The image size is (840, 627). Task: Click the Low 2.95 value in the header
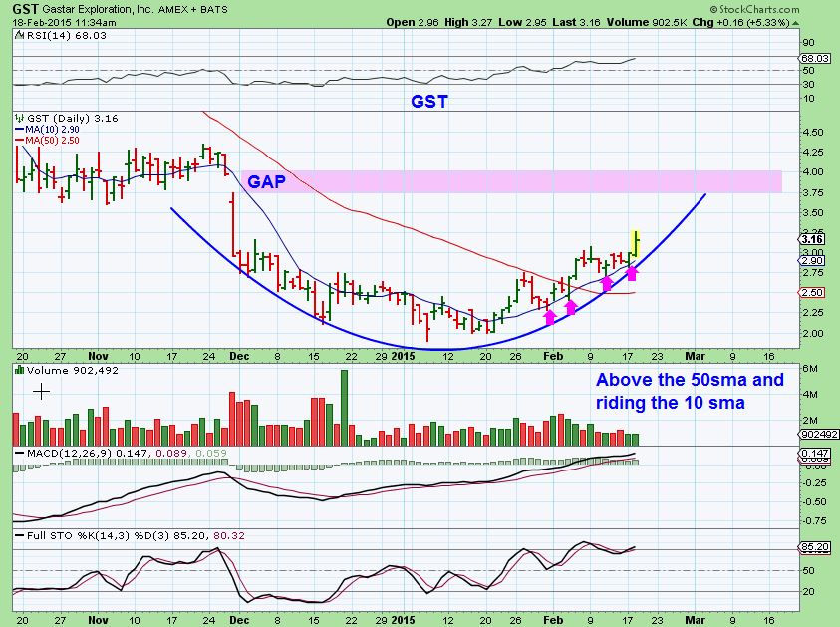(523, 23)
